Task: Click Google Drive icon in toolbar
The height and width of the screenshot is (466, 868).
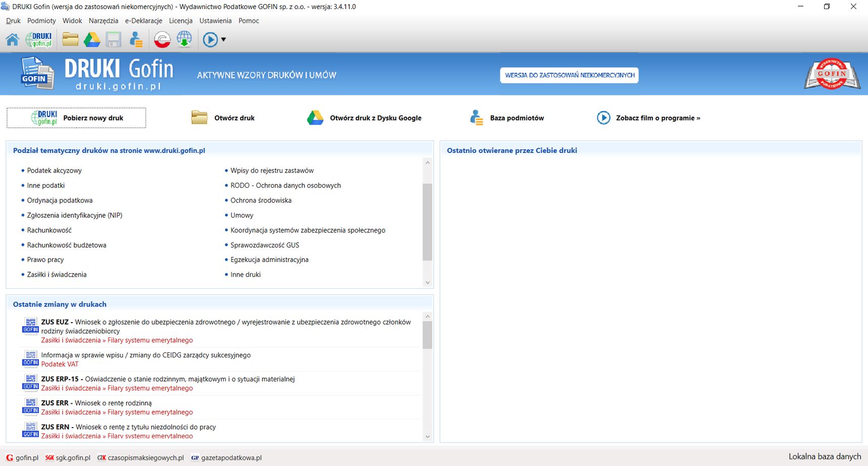Action: pos(92,39)
